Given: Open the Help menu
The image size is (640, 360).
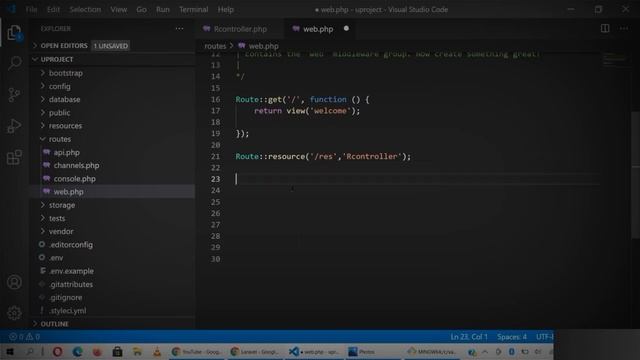Looking at the screenshot, I should click(225, 9).
